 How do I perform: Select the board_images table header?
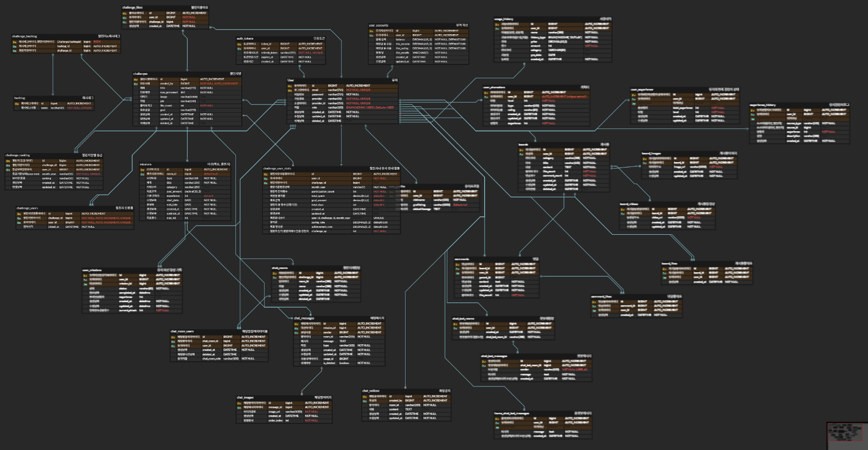coord(689,153)
